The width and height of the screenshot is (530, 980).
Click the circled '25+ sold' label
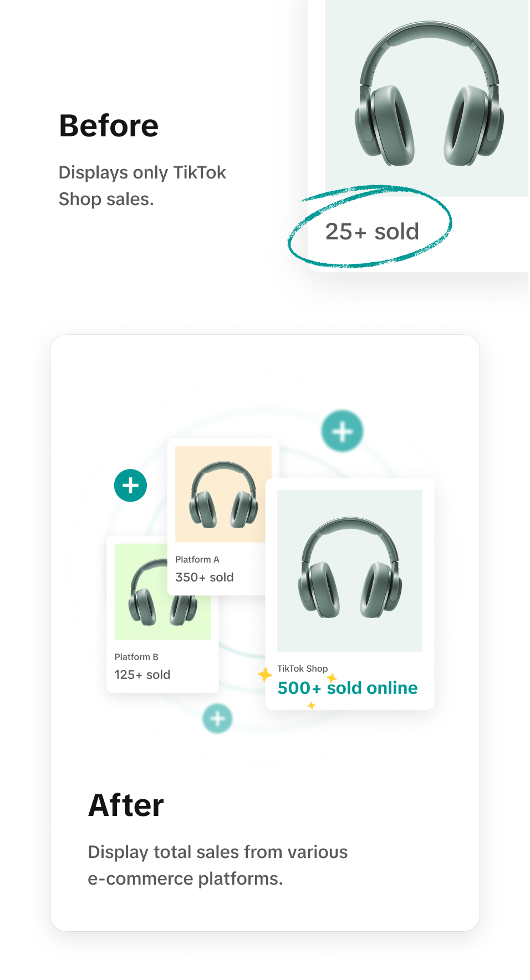371,232
